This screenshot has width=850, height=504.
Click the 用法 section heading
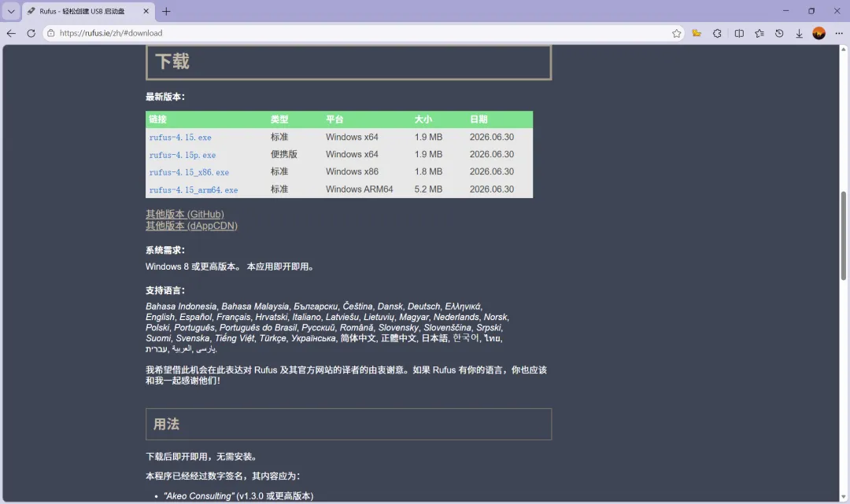click(x=166, y=424)
